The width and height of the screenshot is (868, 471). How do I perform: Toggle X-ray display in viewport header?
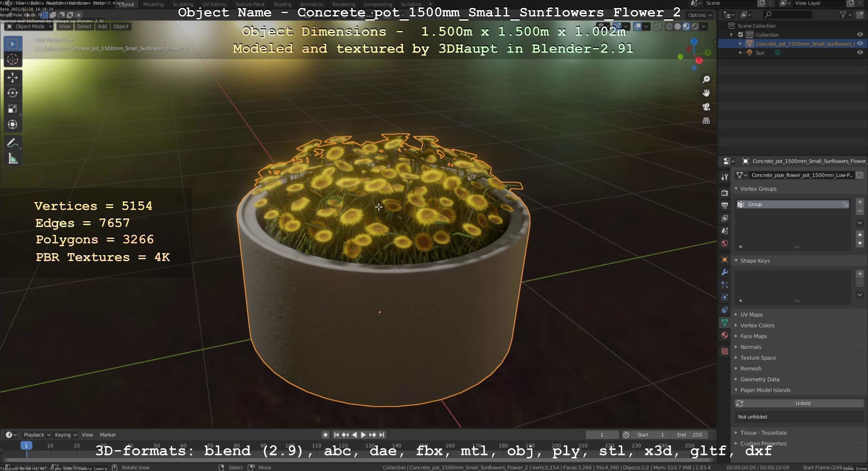click(657, 26)
